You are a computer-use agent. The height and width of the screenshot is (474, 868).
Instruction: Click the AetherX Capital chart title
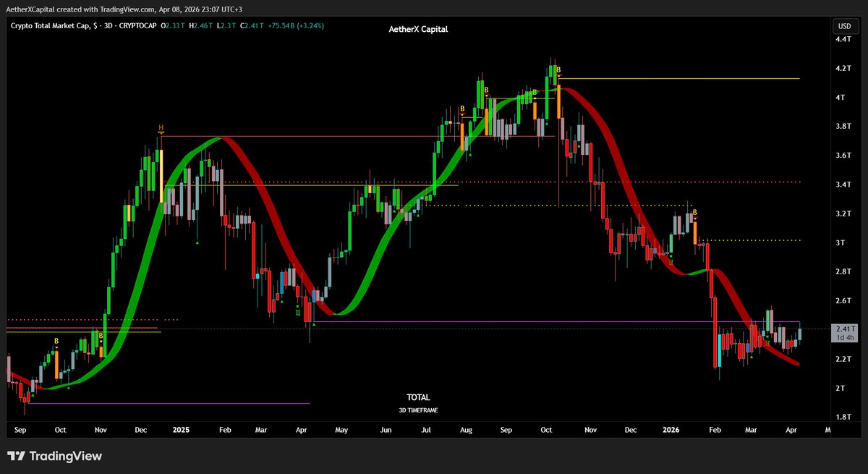pyautogui.click(x=418, y=29)
